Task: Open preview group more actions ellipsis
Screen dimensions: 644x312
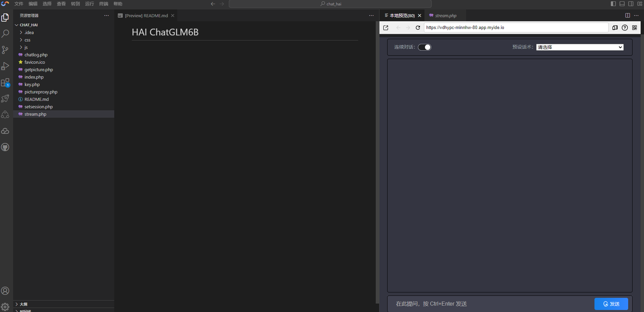Action: pyautogui.click(x=636, y=16)
